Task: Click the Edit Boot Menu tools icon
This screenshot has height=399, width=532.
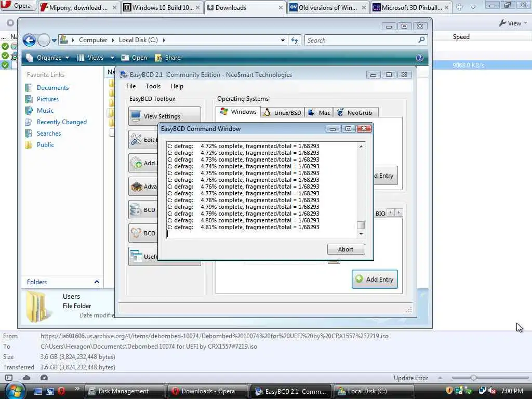Action: pos(136,139)
